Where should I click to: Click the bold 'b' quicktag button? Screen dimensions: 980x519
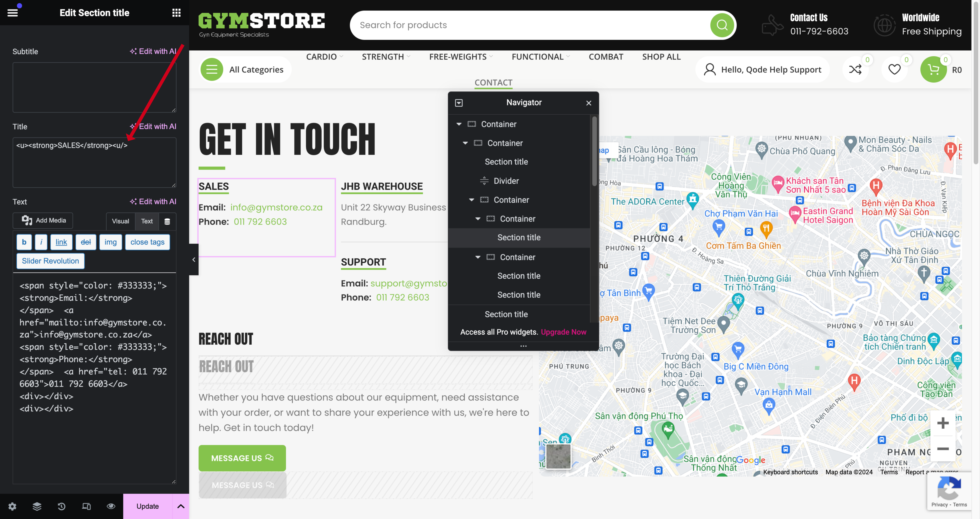pyautogui.click(x=24, y=242)
